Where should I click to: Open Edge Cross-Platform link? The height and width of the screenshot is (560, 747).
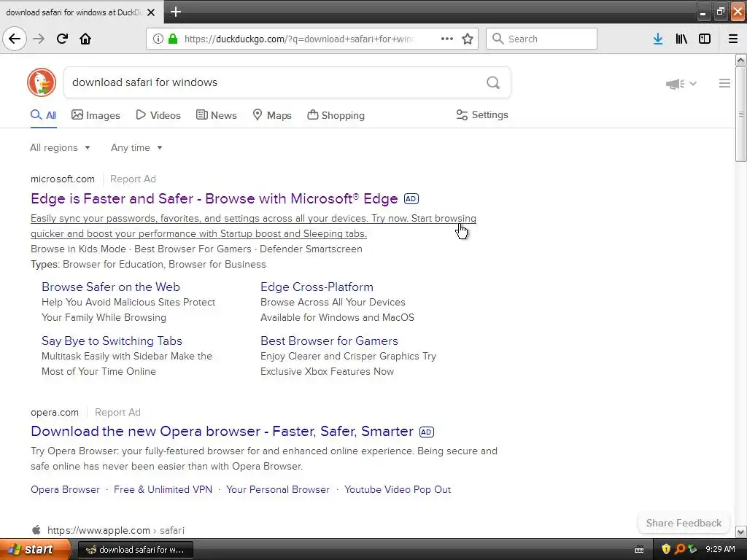click(x=317, y=287)
